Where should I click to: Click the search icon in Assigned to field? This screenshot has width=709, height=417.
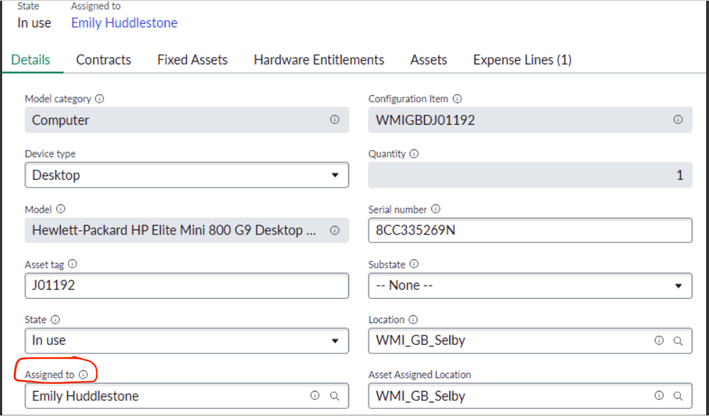[x=335, y=396]
